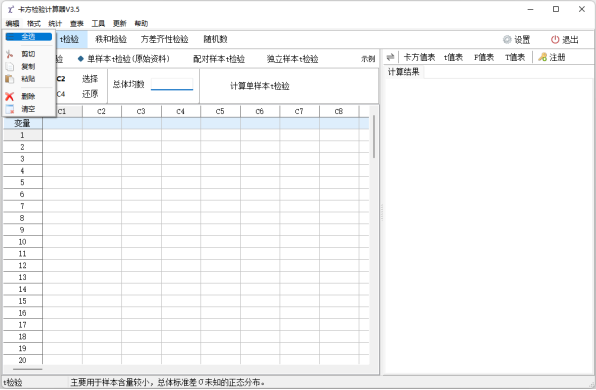596x390 pixels.
Task: Select the 剪切 (cut) scissors icon
Action: click(10, 54)
